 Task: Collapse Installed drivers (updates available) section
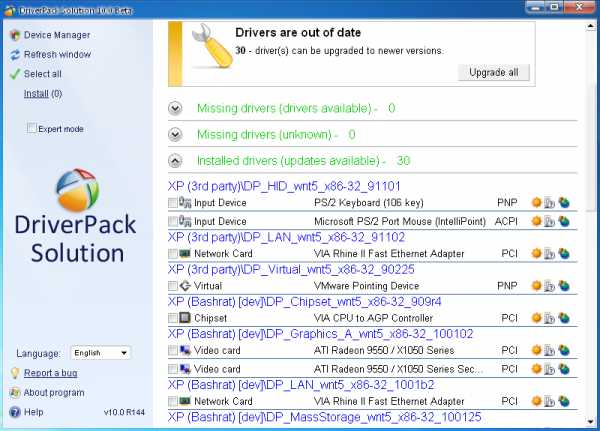175,161
